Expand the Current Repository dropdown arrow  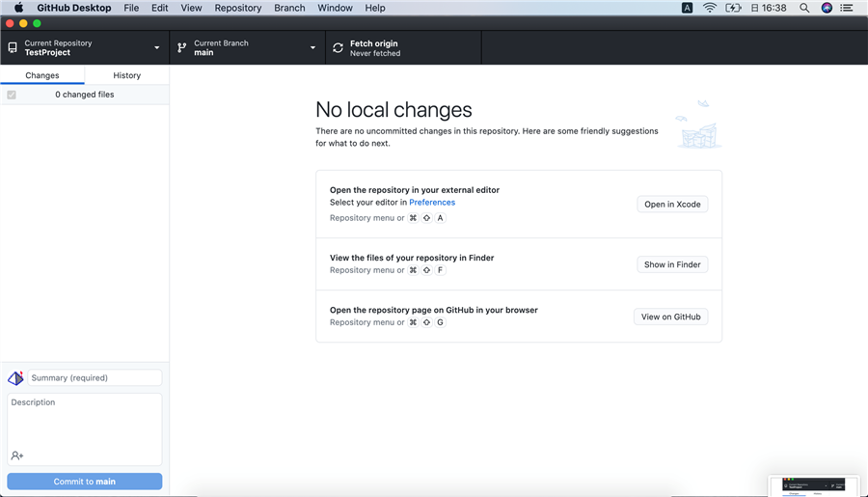[157, 47]
